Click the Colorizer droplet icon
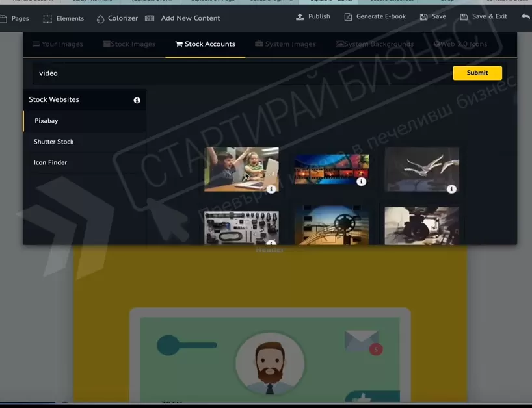This screenshot has height=408, width=532. pos(100,19)
